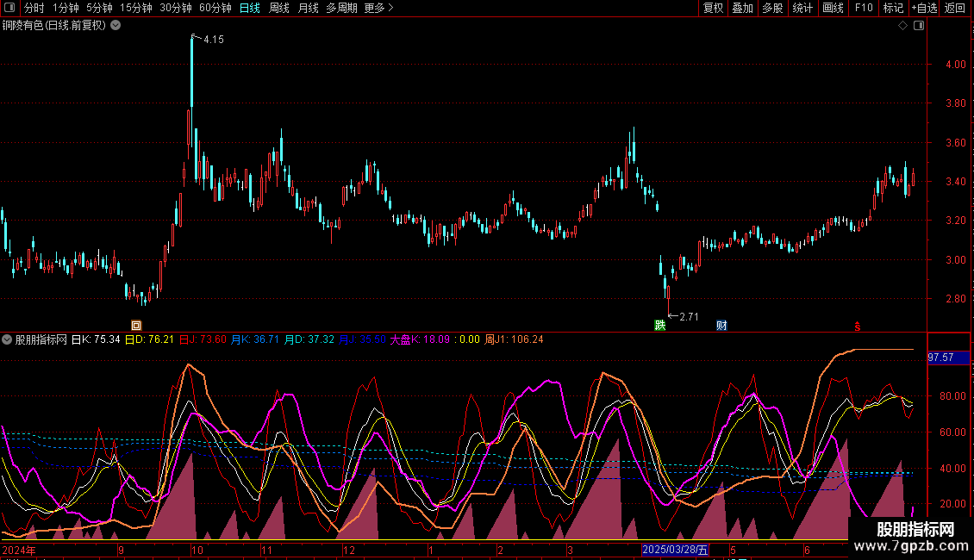This screenshot has height=560, width=974.
Task: Select the 日线 daily period
Action: click(250, 8)
